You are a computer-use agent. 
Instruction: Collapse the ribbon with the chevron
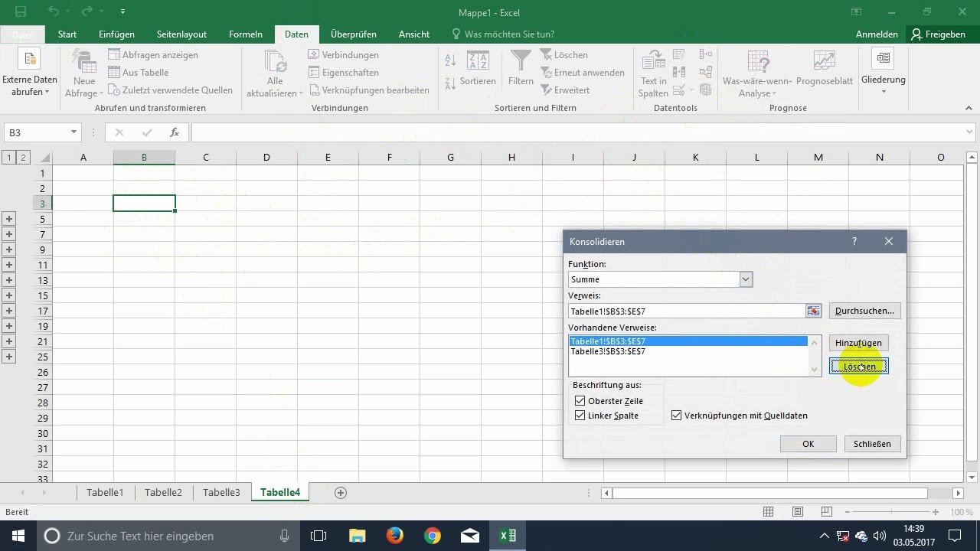[967, 109]
